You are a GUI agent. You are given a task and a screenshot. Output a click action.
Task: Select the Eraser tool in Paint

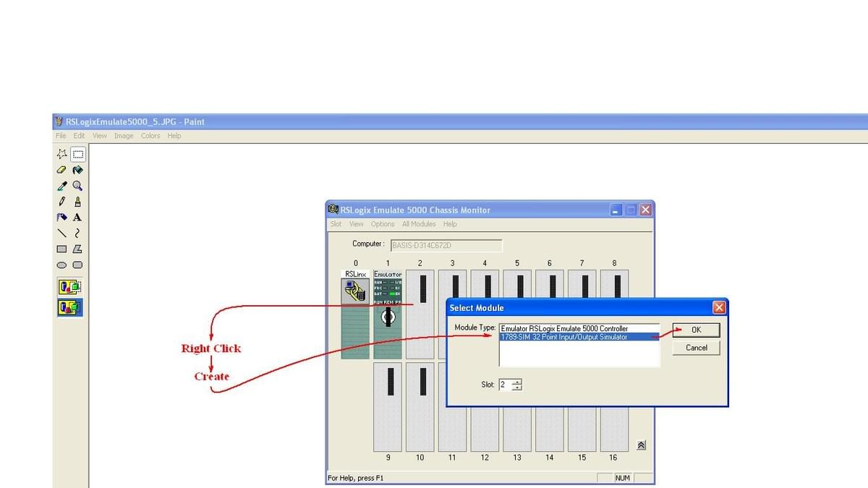(x=61, y=169)
